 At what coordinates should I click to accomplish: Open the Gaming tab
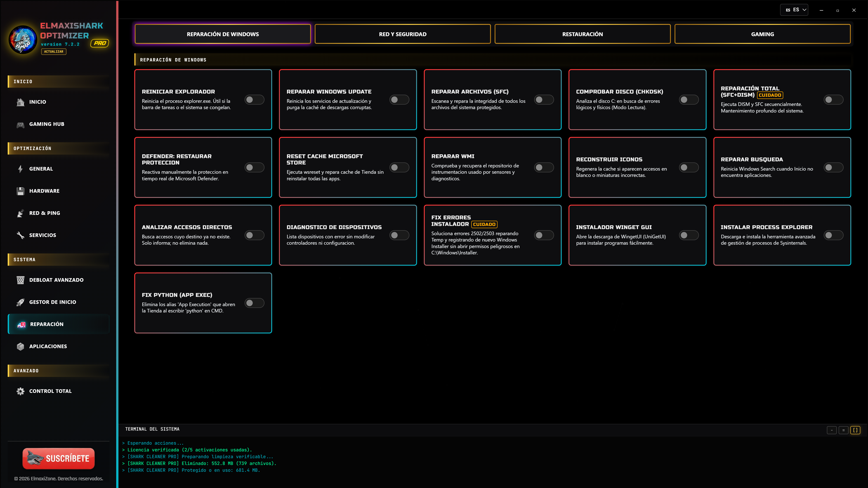762,34
